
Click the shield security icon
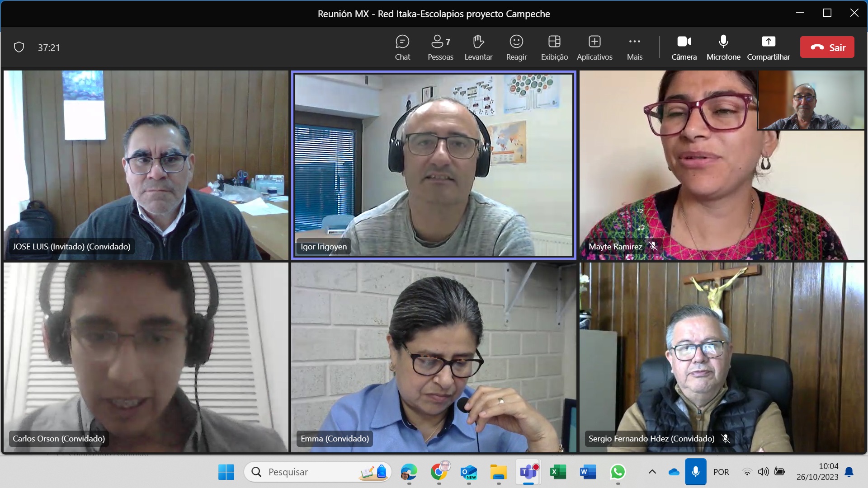click(x=19, y=47)
